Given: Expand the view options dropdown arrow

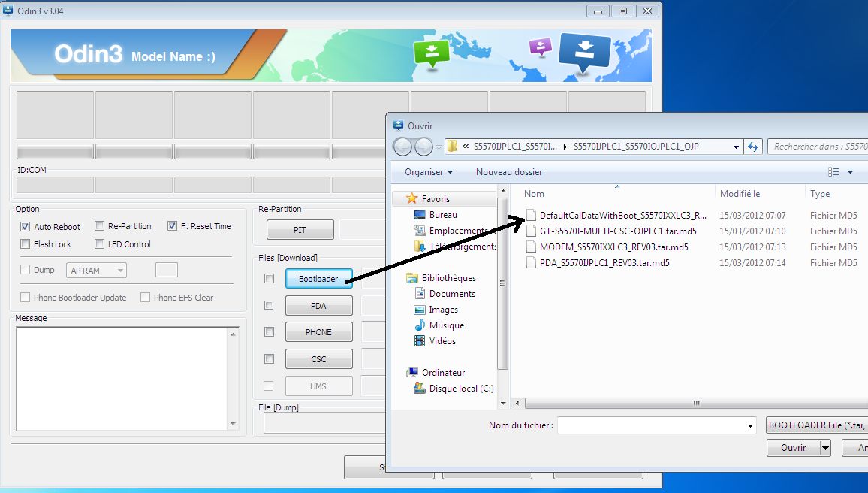Looking at the screenshot, I should [850, 171].
